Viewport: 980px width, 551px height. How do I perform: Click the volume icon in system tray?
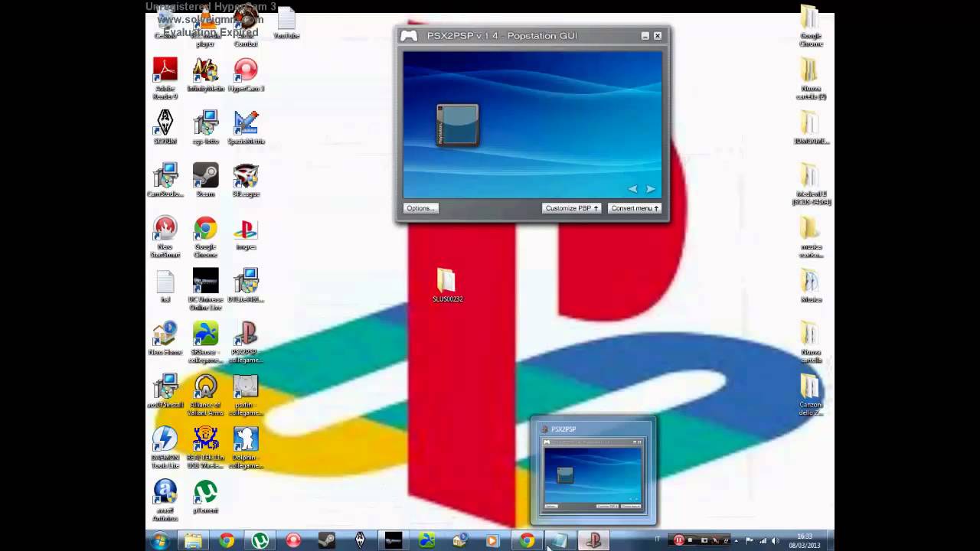point(775,541)
